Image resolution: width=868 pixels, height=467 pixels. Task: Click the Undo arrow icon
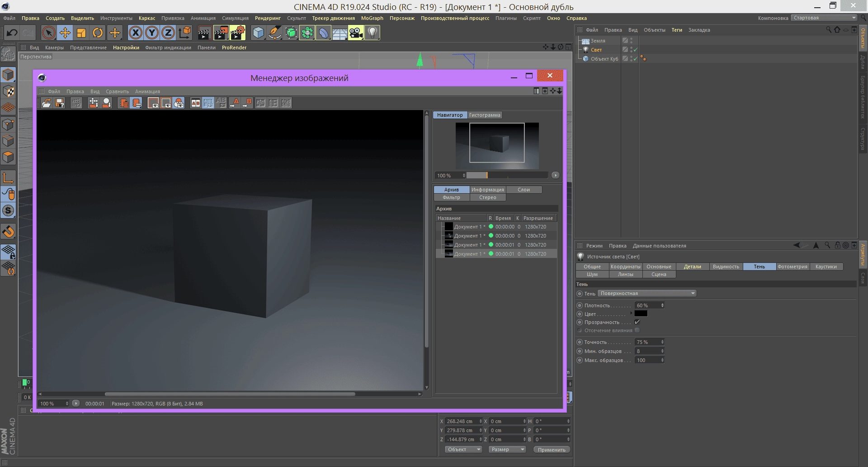(12, 33)
